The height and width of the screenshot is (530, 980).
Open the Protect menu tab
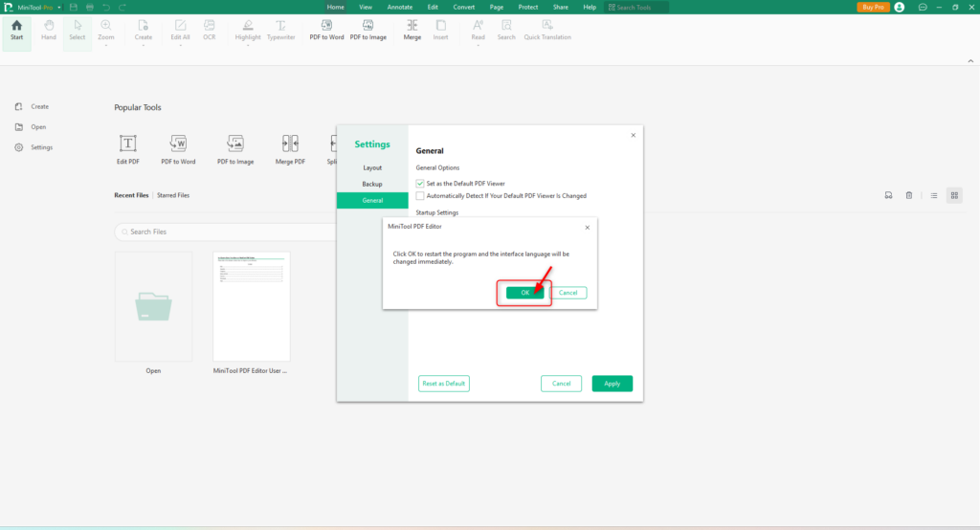(x=528, y=7)
